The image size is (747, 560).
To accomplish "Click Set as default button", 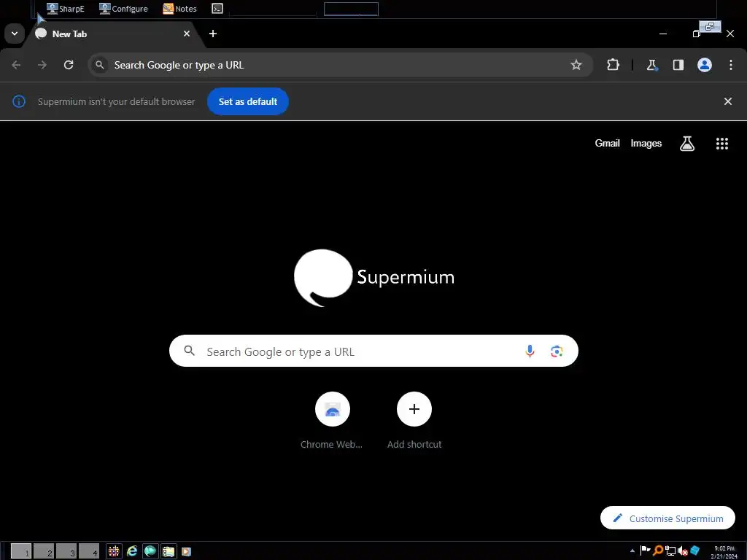I will [x=248, y=101].
